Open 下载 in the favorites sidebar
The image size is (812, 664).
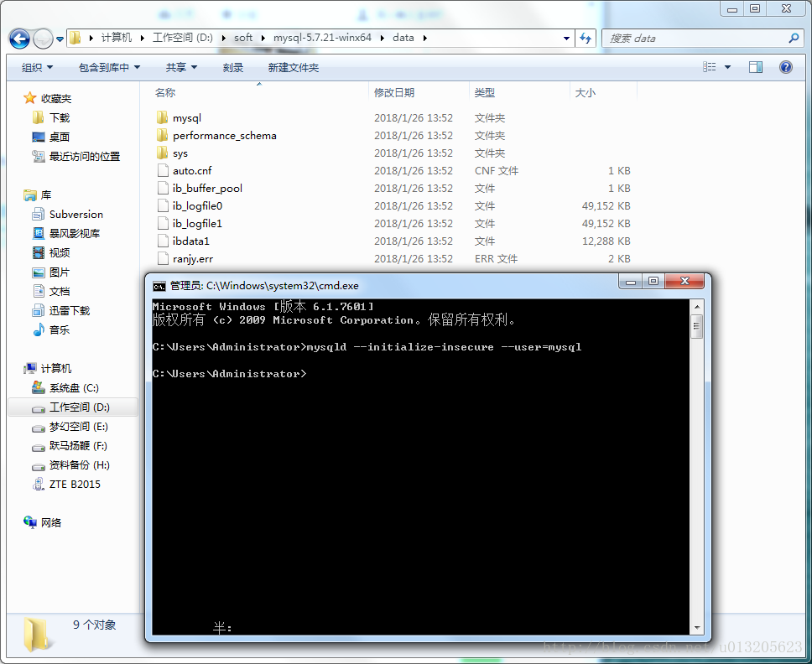(60, 118)
